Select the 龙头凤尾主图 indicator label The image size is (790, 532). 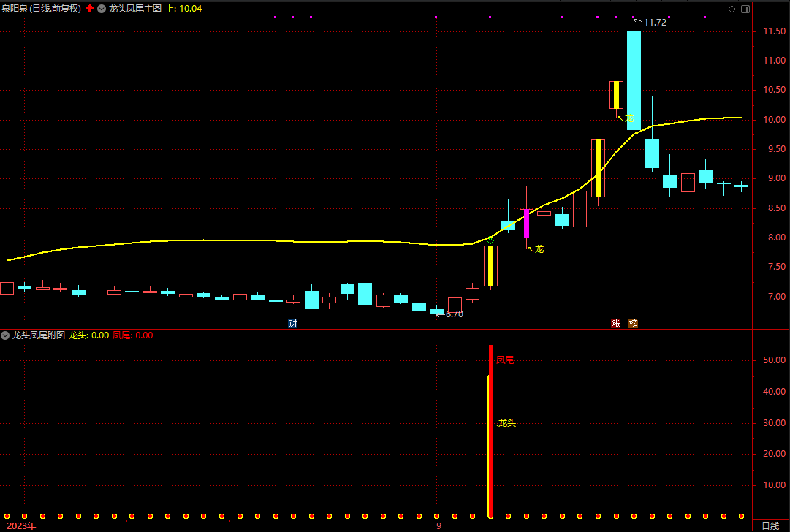[135, 9]
